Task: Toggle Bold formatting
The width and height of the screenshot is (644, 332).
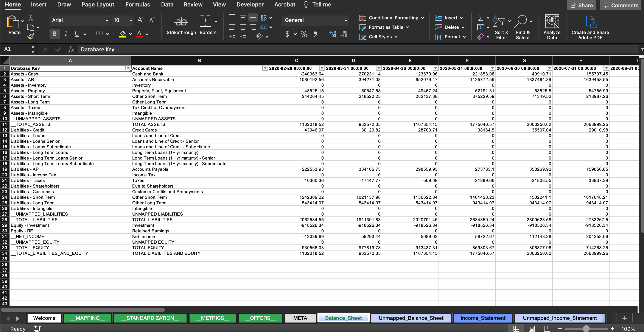Action: [x=54, y=34]
